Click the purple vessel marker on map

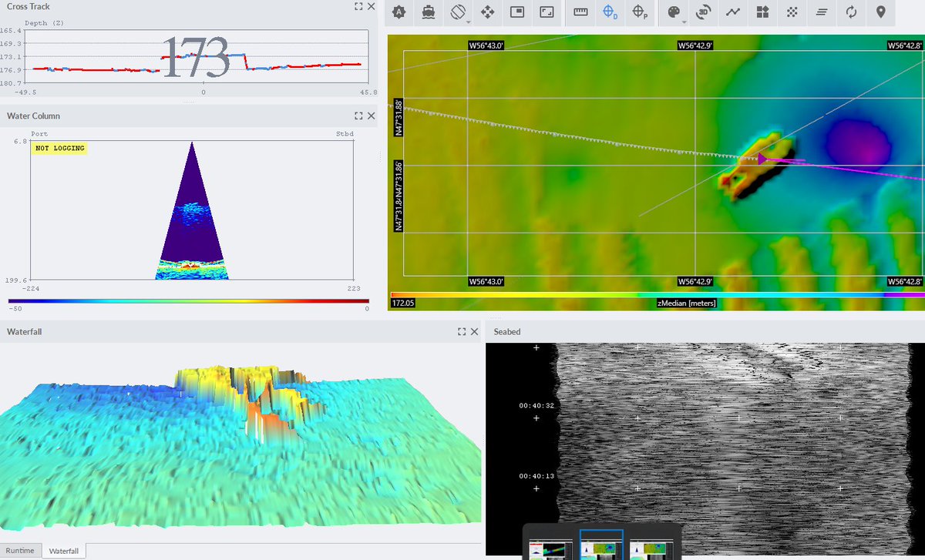762,159
